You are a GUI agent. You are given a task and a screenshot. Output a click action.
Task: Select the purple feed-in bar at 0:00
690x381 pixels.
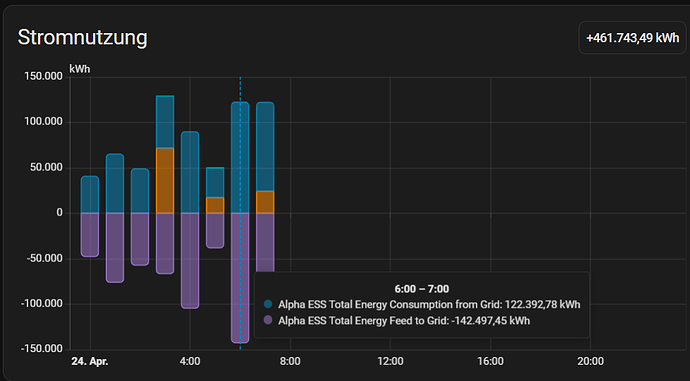click(90, 235)
